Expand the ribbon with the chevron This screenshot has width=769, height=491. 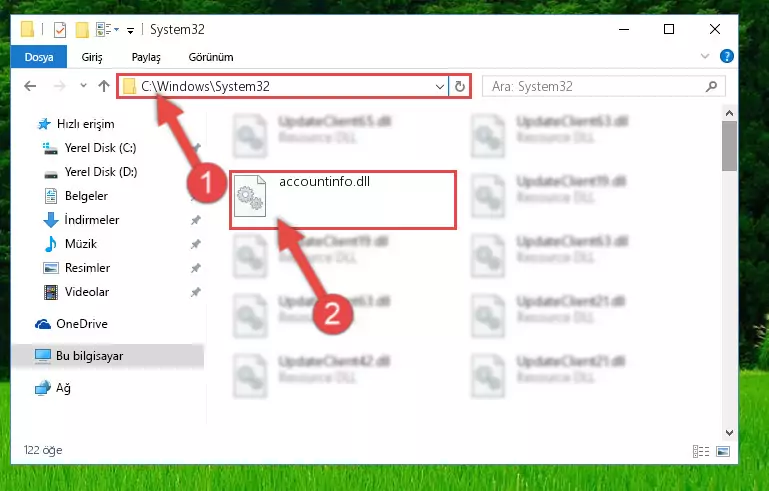(x=705, y=56)
